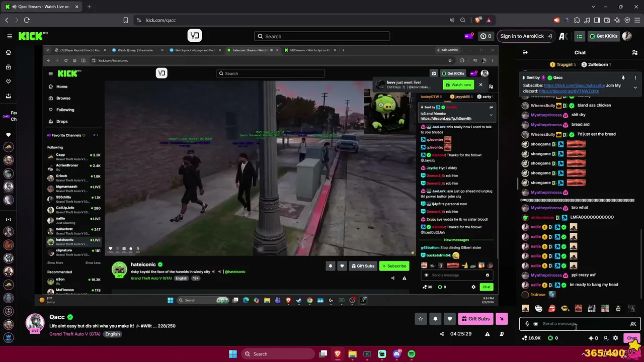Screen dimensions: 644x362
Task: Toggle favorite star for Qacc
Action: coord(421,318)
